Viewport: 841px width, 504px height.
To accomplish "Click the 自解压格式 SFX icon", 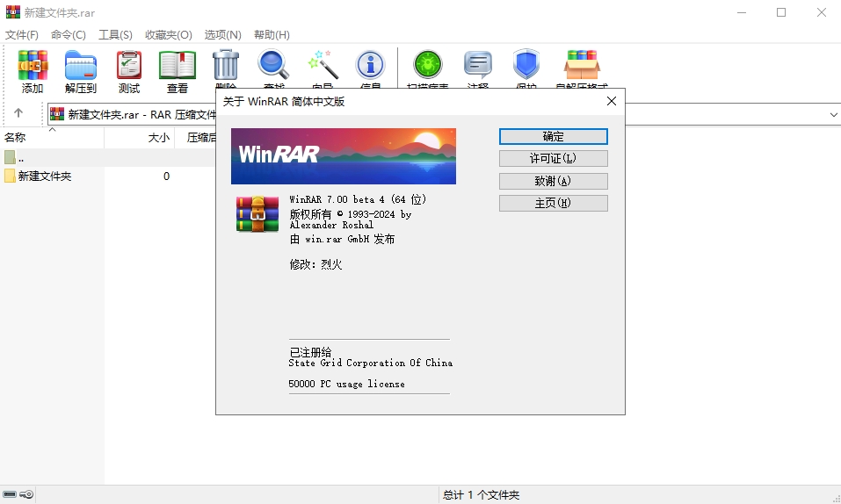I will (x=582, y=66).
